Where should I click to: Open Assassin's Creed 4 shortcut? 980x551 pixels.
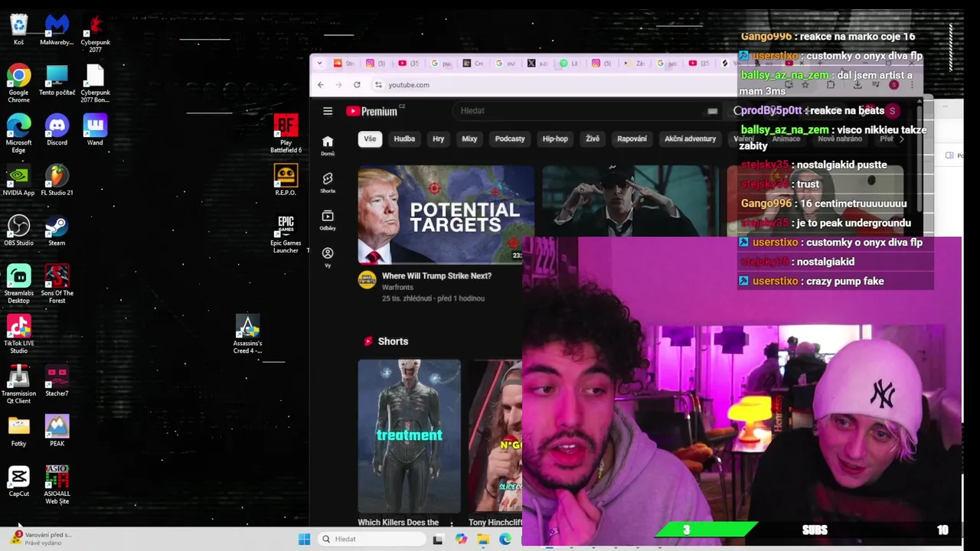tap(247, 334)
